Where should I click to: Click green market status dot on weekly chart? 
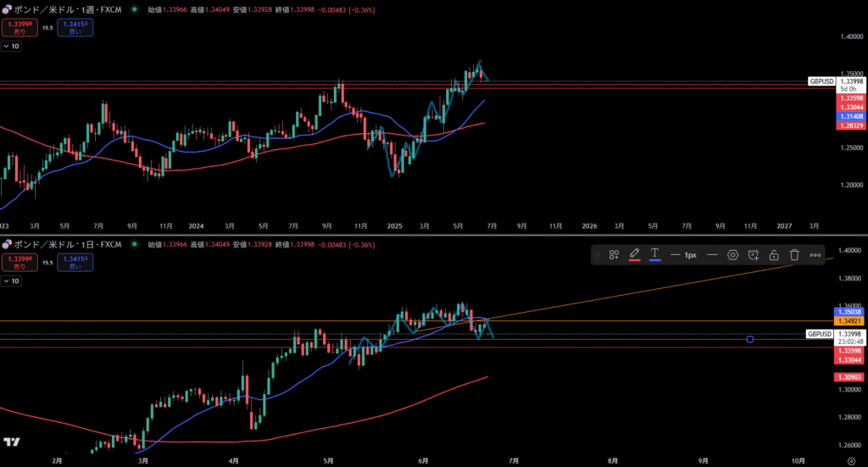click(x=135, y=9)
